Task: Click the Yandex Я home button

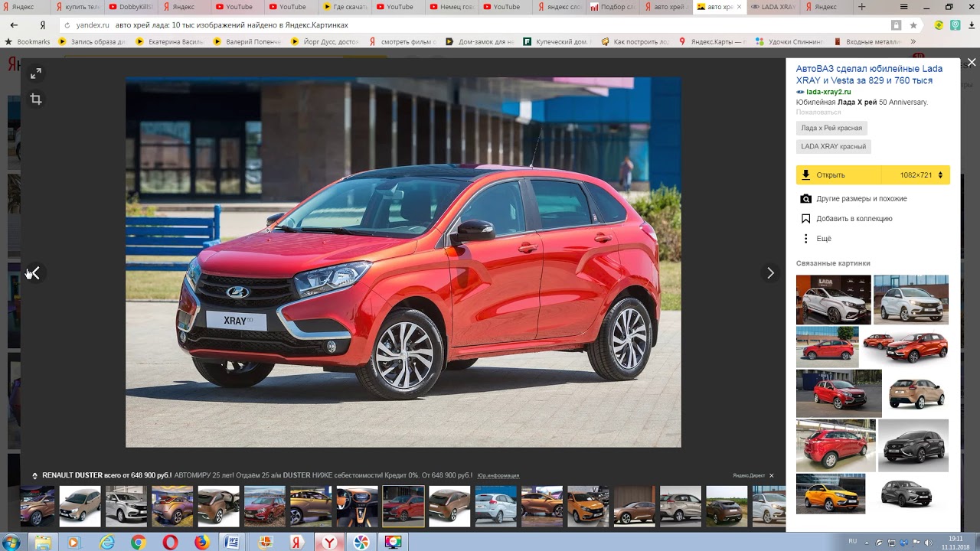Action: click(x=43, y=25)
